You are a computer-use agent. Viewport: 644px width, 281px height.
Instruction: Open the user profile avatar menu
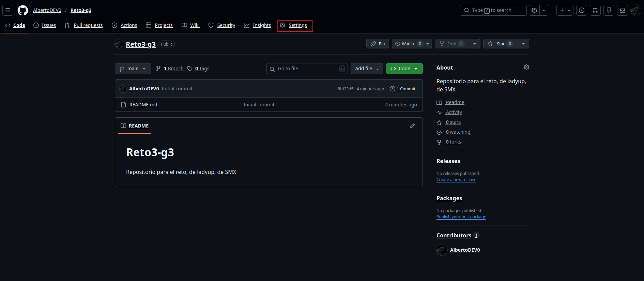tap(636, 10)
